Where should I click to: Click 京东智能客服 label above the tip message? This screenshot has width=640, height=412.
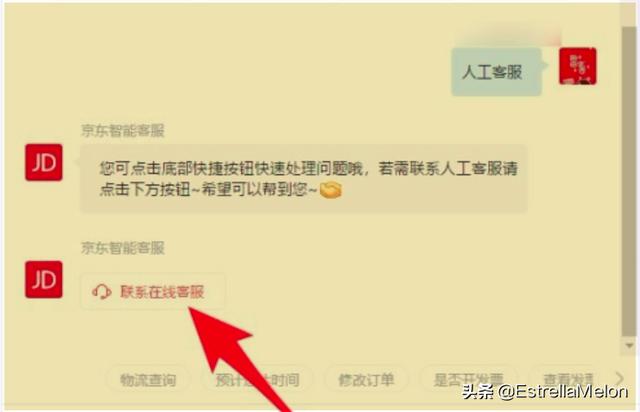point(122,131)
